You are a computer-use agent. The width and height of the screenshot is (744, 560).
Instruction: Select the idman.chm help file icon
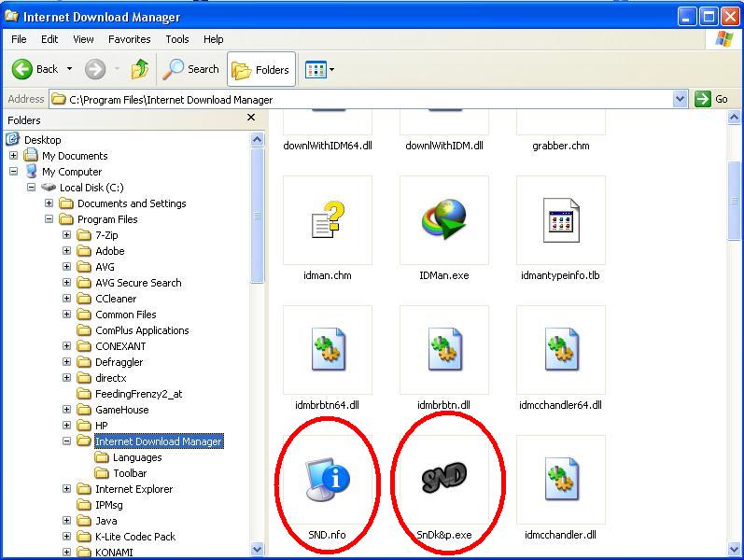[x=328, y=219]
